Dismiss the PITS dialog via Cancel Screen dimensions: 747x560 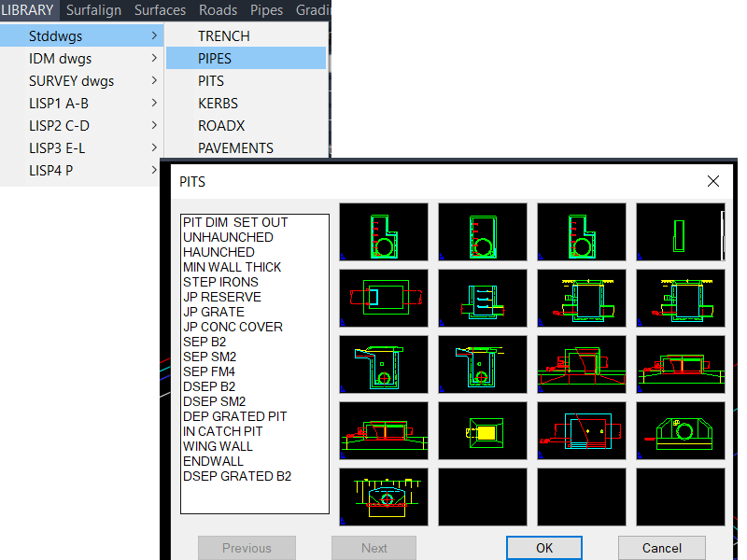coord(661,548)
